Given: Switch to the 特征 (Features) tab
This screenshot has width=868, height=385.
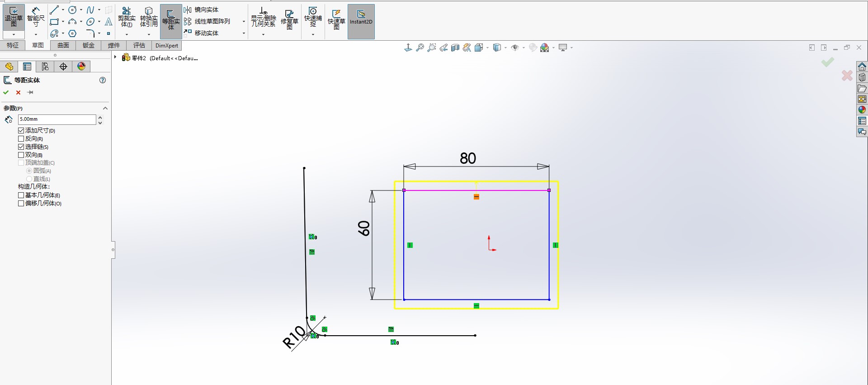Looking at the screenshot, I should tap(13, 45).
